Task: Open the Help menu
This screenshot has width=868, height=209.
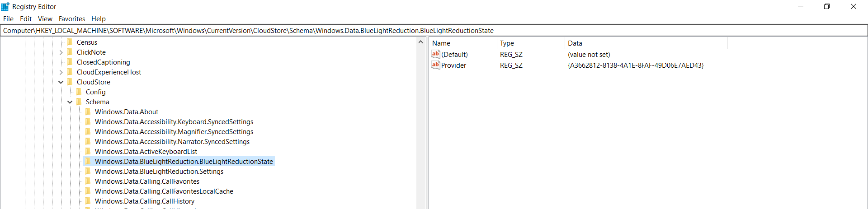Action: click(x=99, y=19)
